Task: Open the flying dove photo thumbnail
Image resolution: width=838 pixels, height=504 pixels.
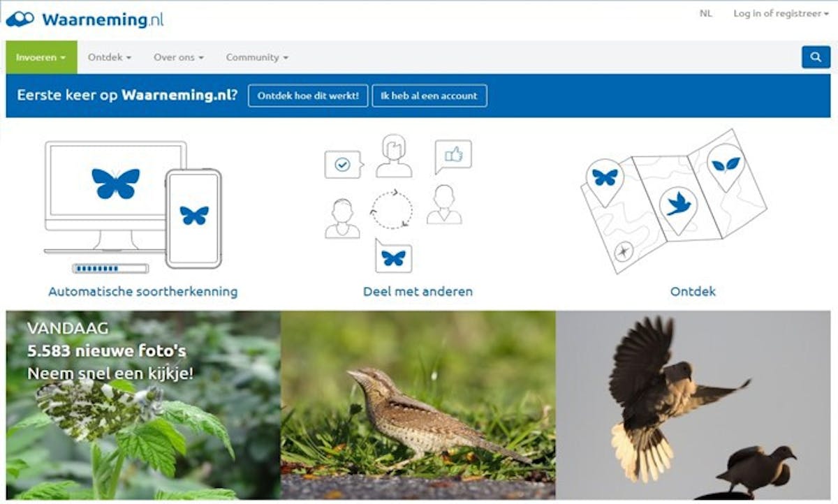Action: pos(693,406)
